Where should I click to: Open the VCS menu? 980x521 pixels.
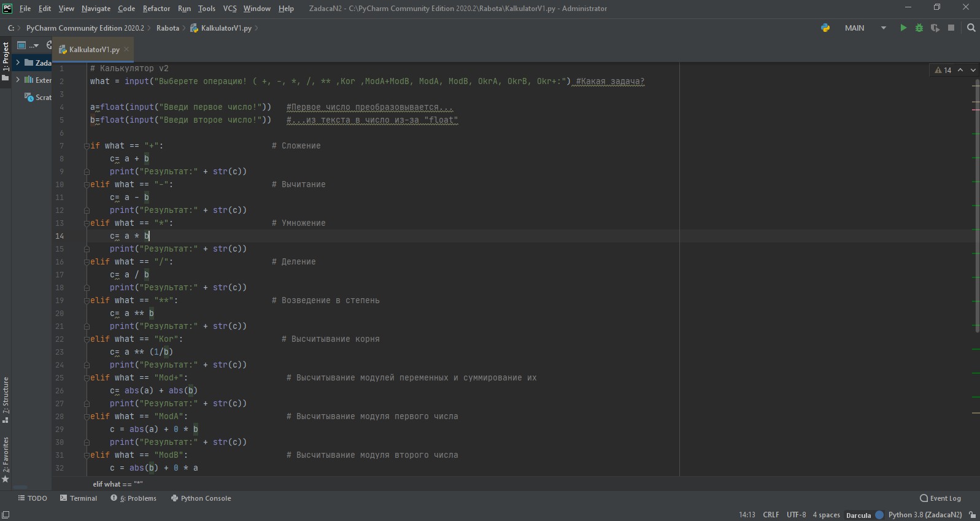(230, 9)
